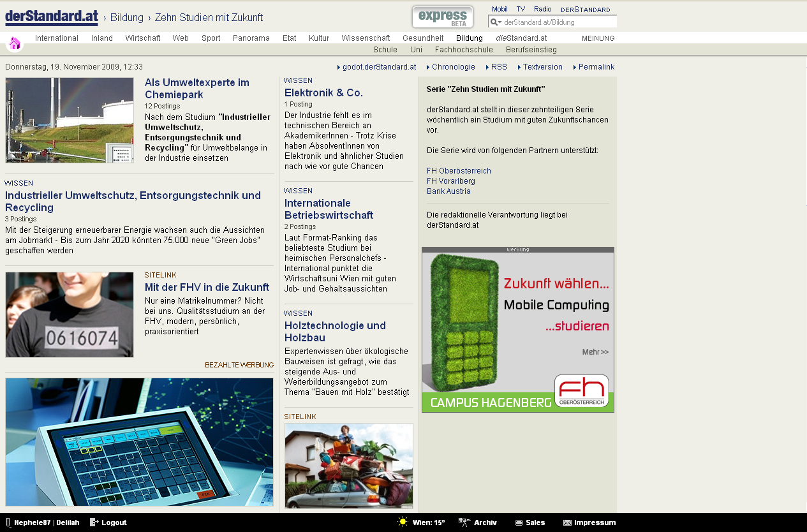Image resolution: width=807 pixels, height=532 pixels.
Task: Open the Textversion link
Action: 543,67
